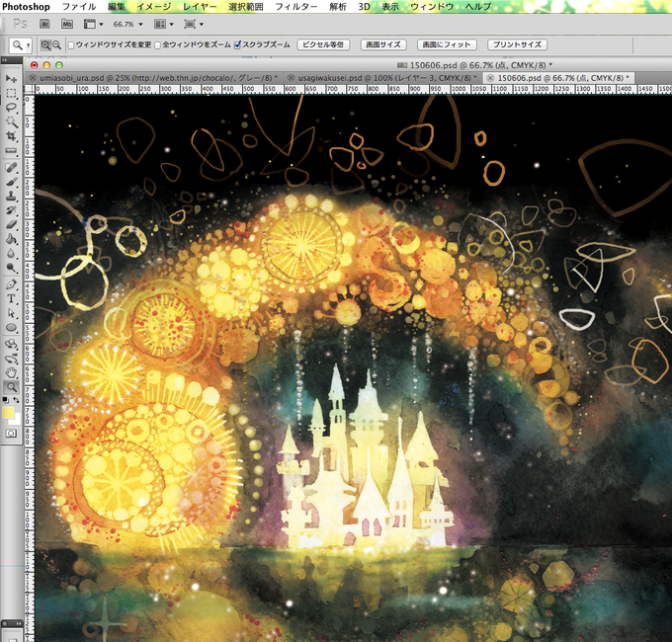
Task: Collapse the toolbox with double-arrow
Action: coord(5,60)
